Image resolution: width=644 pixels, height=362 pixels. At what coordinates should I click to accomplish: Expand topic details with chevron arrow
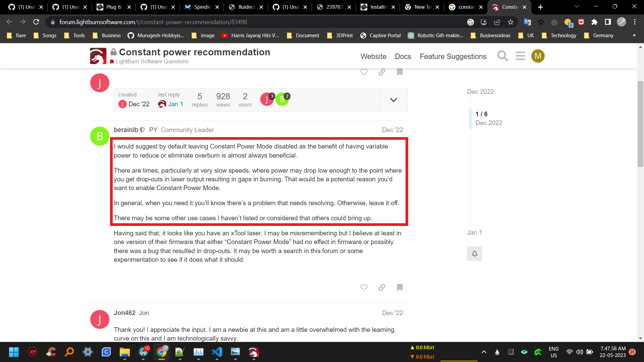pyautogui.click(x=393, y=100)
